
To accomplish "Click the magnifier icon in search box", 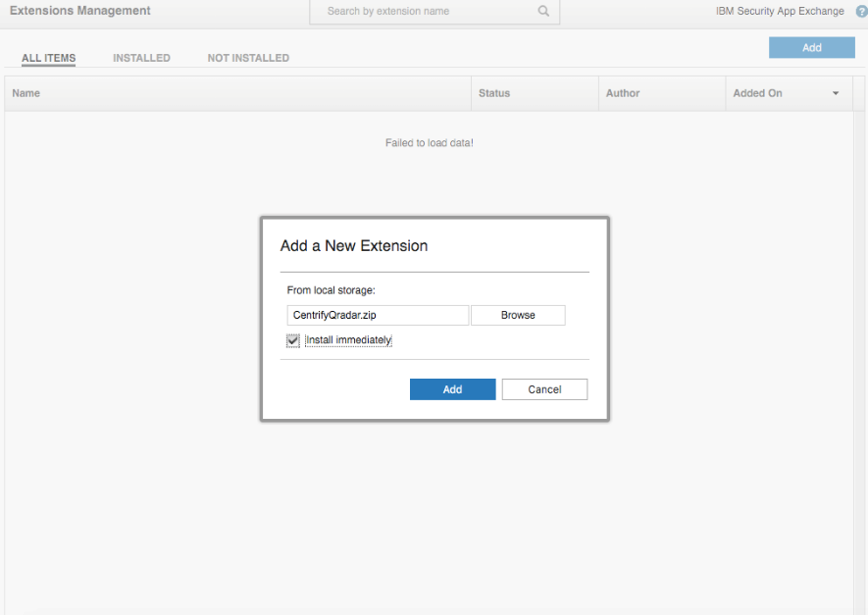I will (x=543, y=12).
